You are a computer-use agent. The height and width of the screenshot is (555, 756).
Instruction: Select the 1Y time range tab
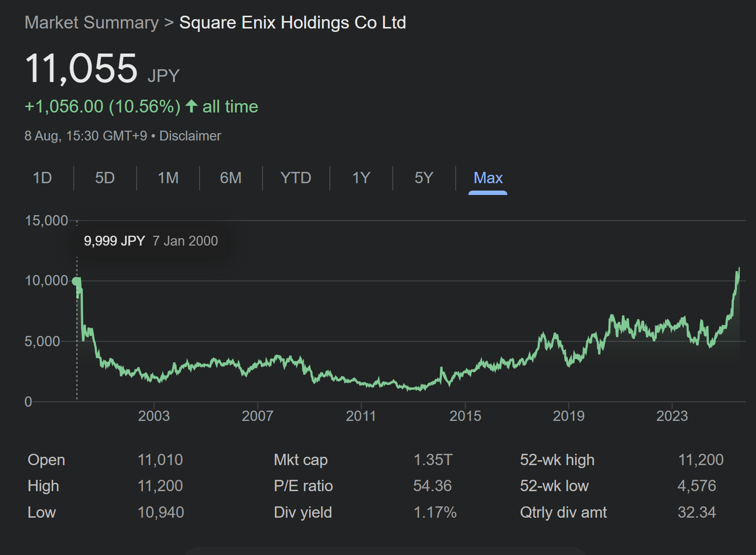coord(361,178)
